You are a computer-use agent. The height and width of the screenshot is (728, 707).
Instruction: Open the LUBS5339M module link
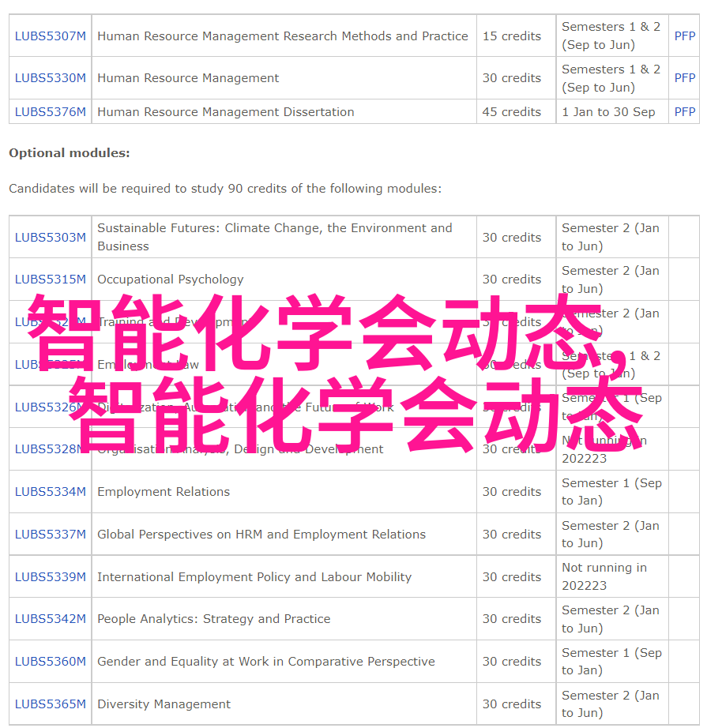(x=51, y=577)
